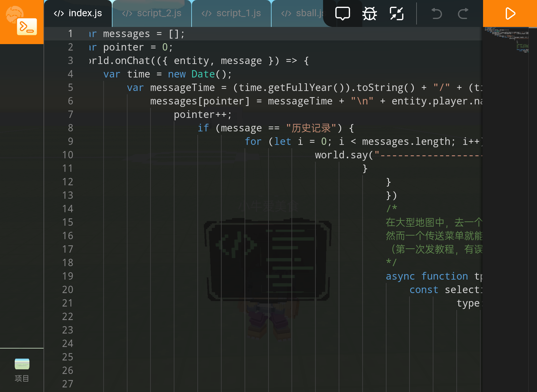Click the comment opener on line 14

click(x=392, y=209)
